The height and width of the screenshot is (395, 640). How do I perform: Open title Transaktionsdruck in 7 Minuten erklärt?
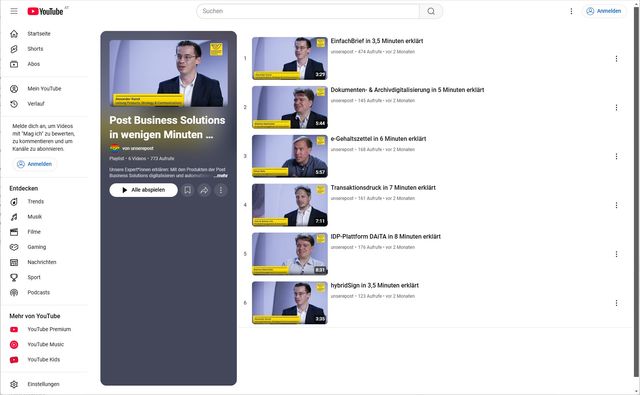tap(383, 188)
